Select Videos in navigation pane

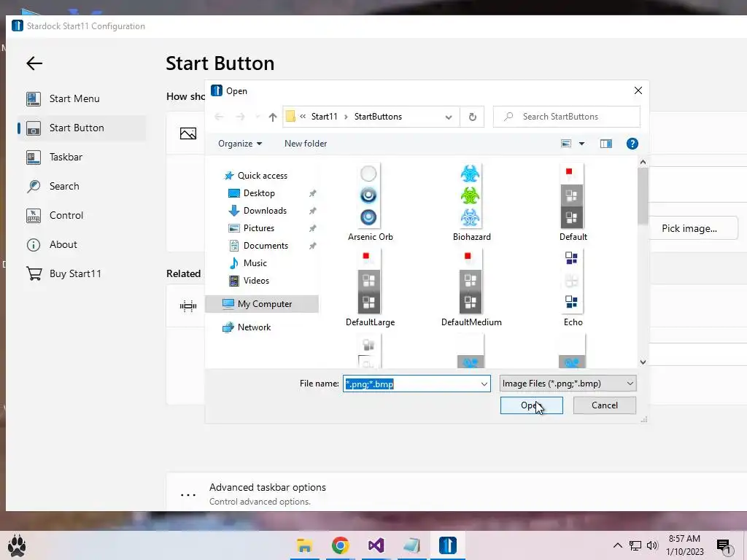[x=256, y=281]
